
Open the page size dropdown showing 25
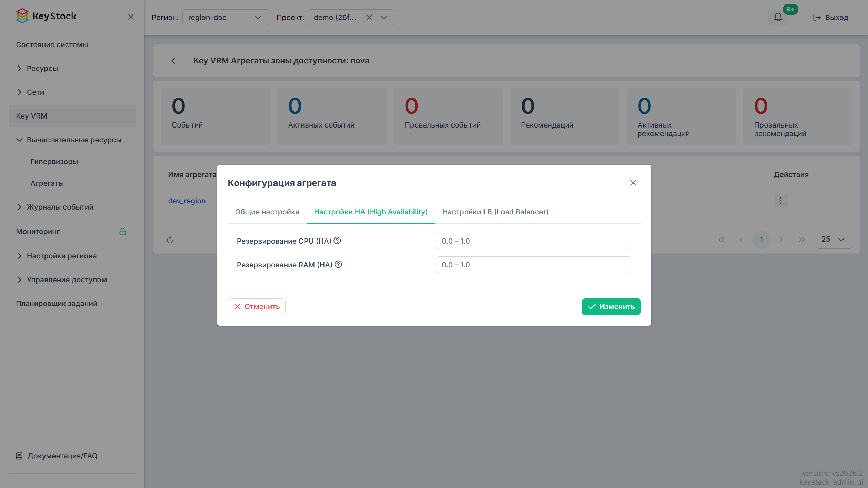[834, 240]
